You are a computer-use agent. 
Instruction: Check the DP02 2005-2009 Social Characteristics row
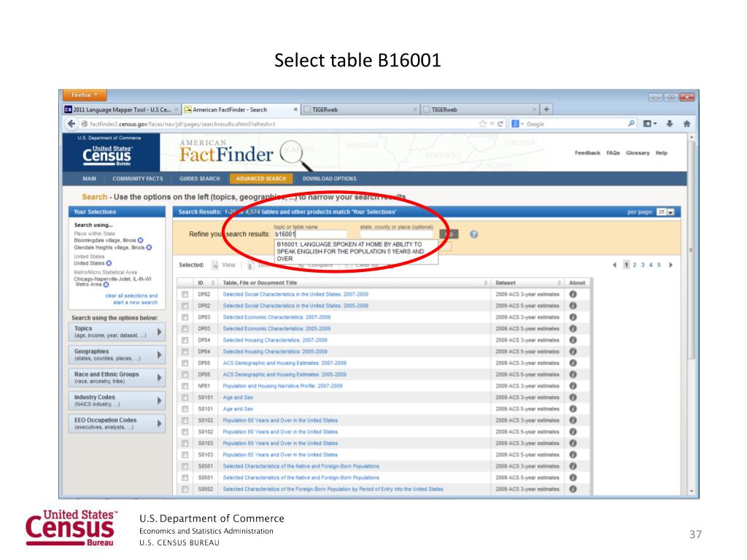(x=185, y=306)
